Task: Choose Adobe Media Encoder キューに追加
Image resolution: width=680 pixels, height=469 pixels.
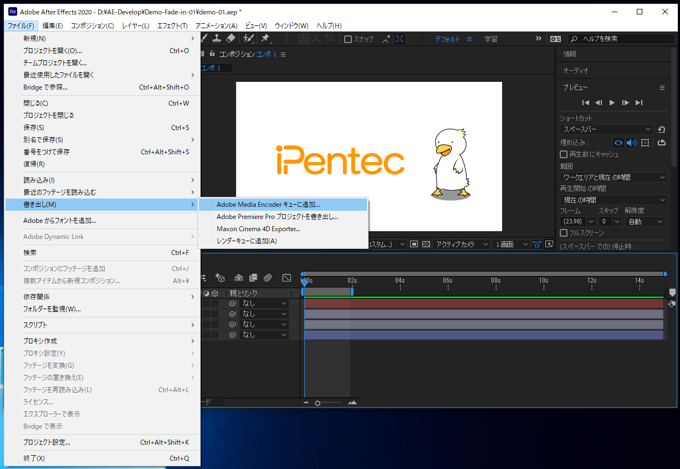Action: pyautogui.click(x=283, y=204)
